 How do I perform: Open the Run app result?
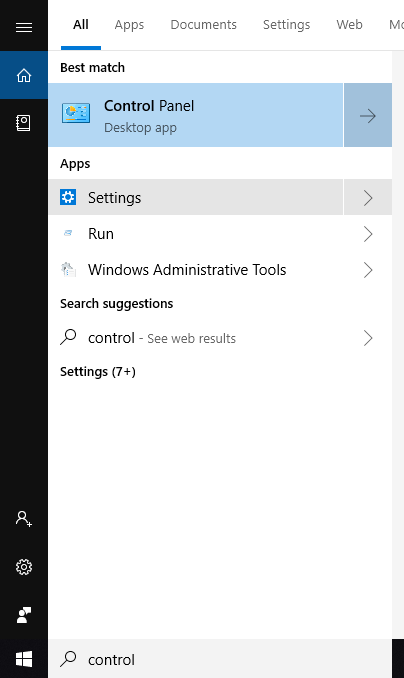click(196, 234)
